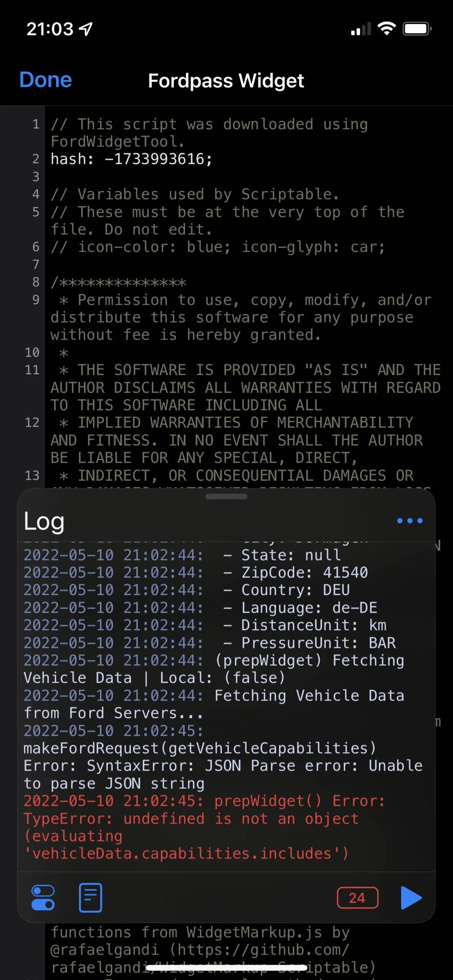The width and height of the screenshot is (453, 980).
Task: Tap comment '// Variables used by Scriptable.'
Action: pyautogui.click(x=195, y=194)
